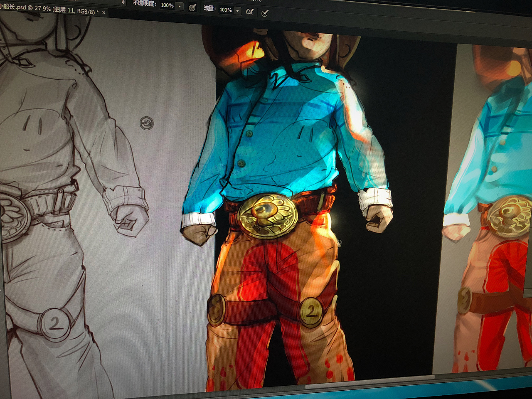This screenshot has width=532, height=399.
Task: Close the 小船长.psd document tab
Action: (104, 12)
